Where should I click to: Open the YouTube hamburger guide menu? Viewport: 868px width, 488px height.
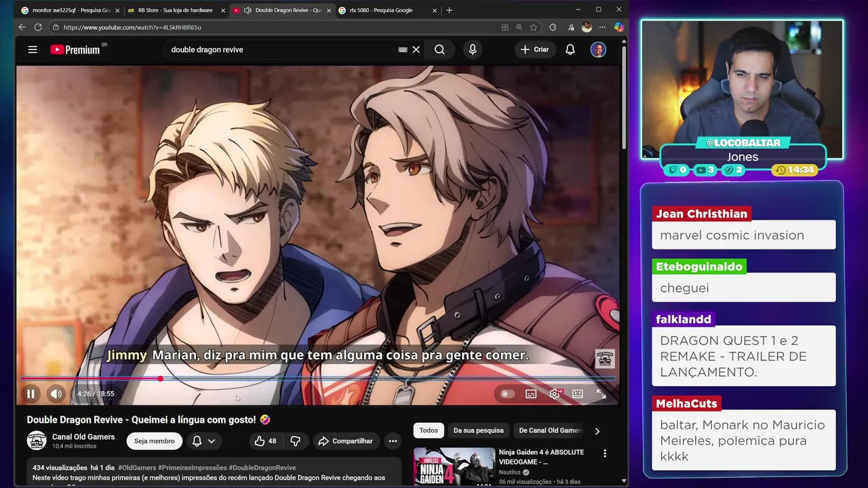tap(33, 49)
